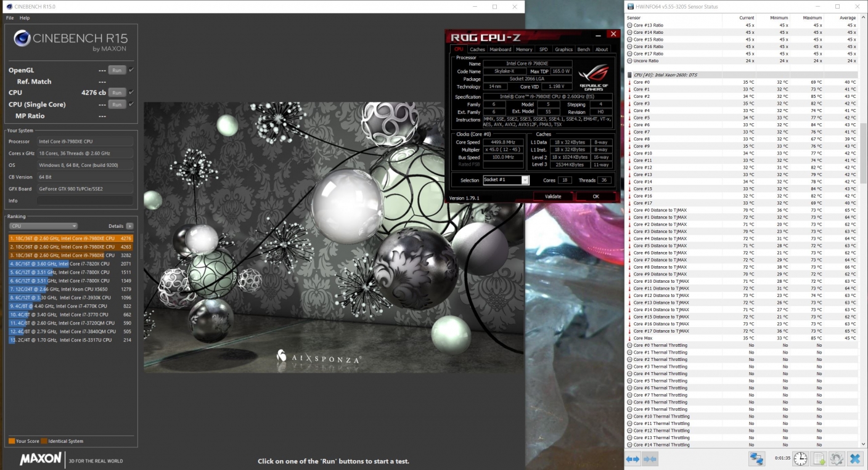Click the thermometer icon for Core #0 temperature
The image size is (868, 470).
coord(629,82)
